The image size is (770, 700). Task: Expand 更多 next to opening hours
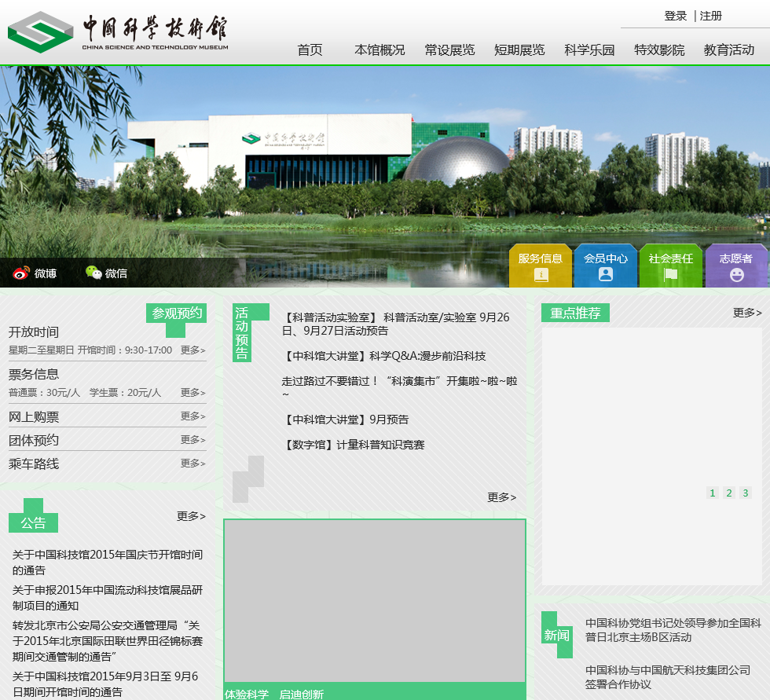192,350
